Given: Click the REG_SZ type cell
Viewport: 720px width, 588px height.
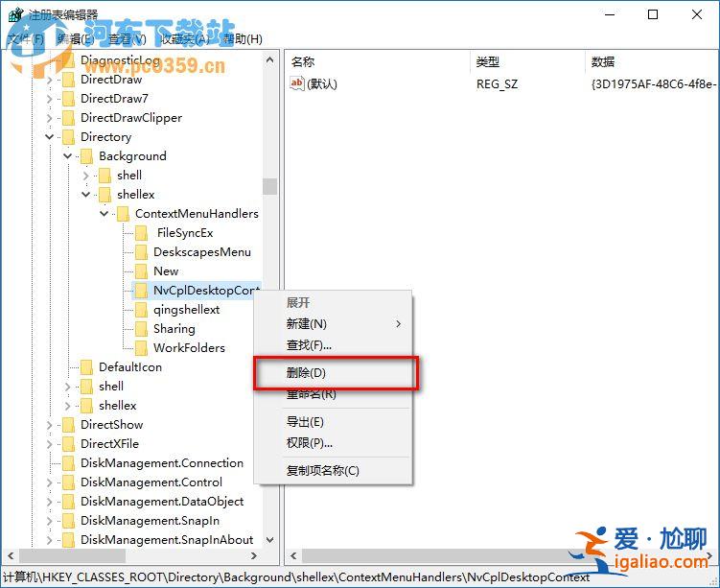Looking at the screenshot, I should (x=497, y=84).
